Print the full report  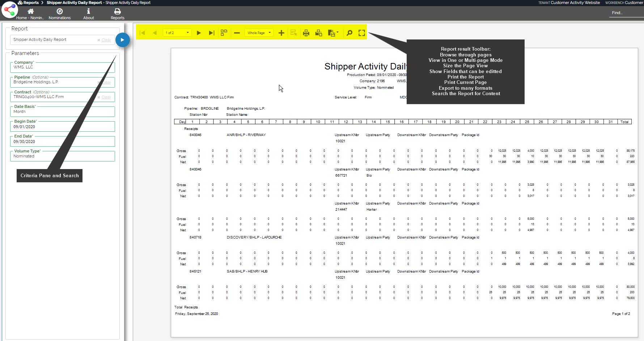coord(306,33)
